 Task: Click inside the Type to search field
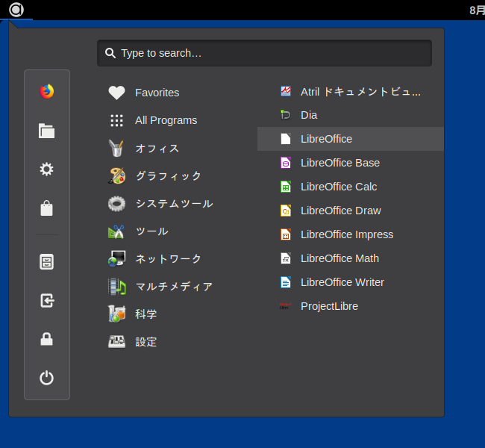264,53
